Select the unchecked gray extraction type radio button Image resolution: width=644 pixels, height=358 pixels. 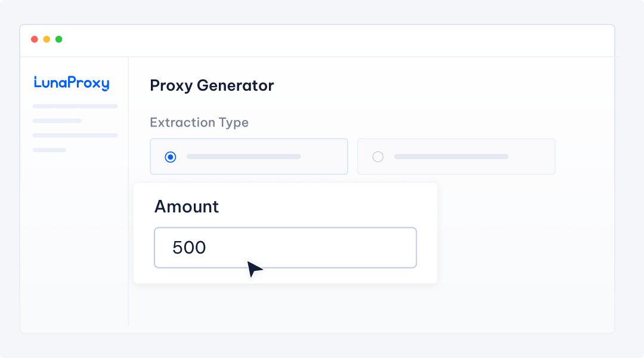click(378, 156)
